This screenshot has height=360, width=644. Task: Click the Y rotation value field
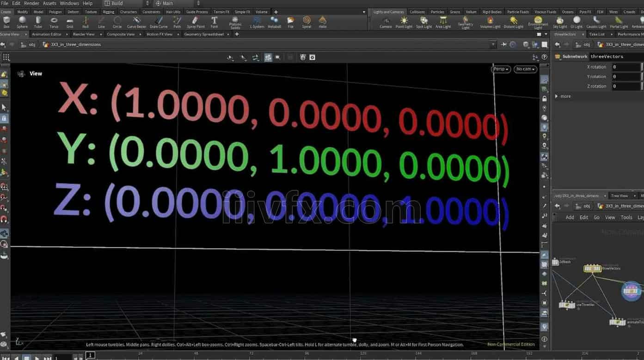pos(626,77)
